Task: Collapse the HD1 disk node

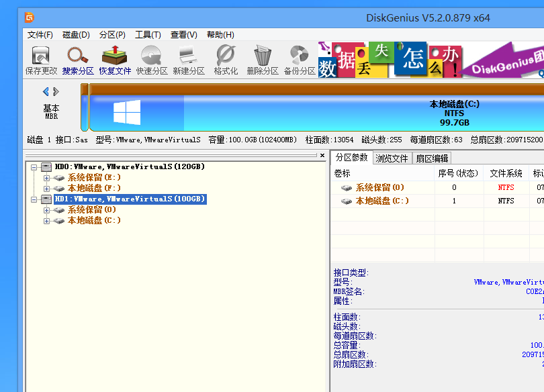Action: click(34, 199)
